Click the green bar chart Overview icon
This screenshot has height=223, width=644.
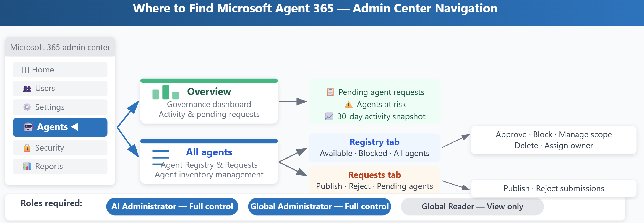tap(166, 92)
